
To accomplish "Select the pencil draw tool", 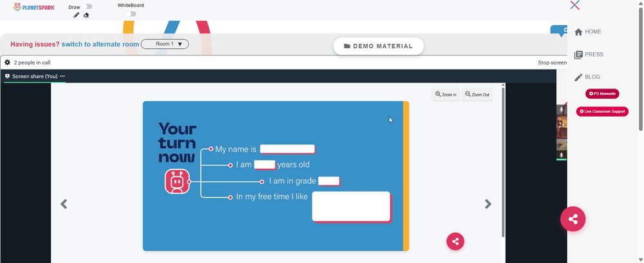I will pyautogui.click(x=76, y=15).
